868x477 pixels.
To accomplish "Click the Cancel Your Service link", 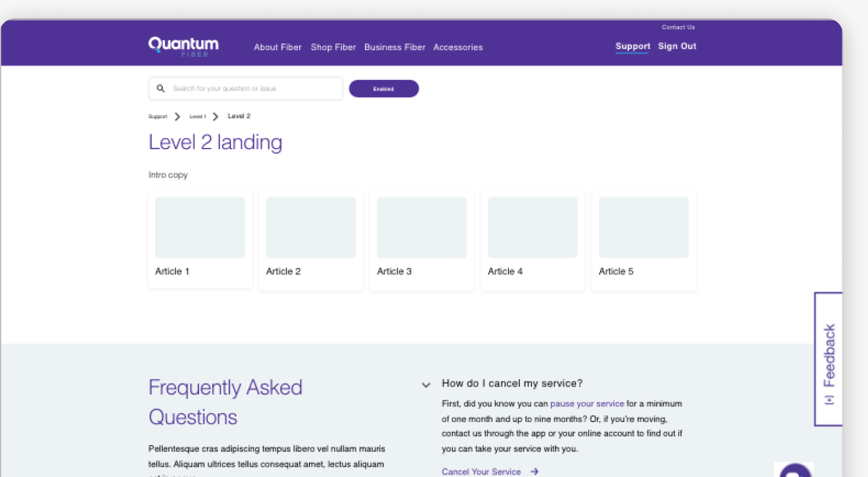I will pyautogui.click(x=481, y=472).
